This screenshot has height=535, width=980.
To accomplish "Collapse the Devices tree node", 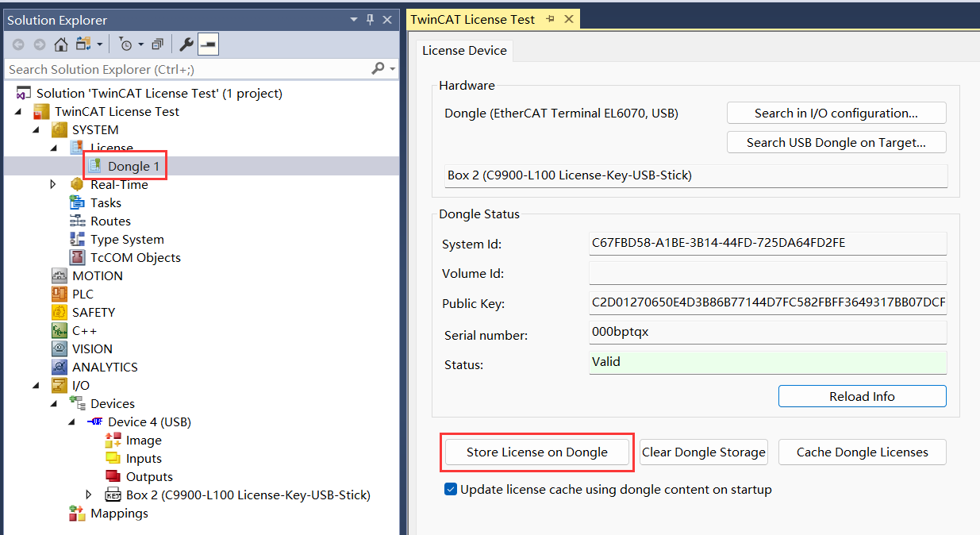I will coord(54,403).
